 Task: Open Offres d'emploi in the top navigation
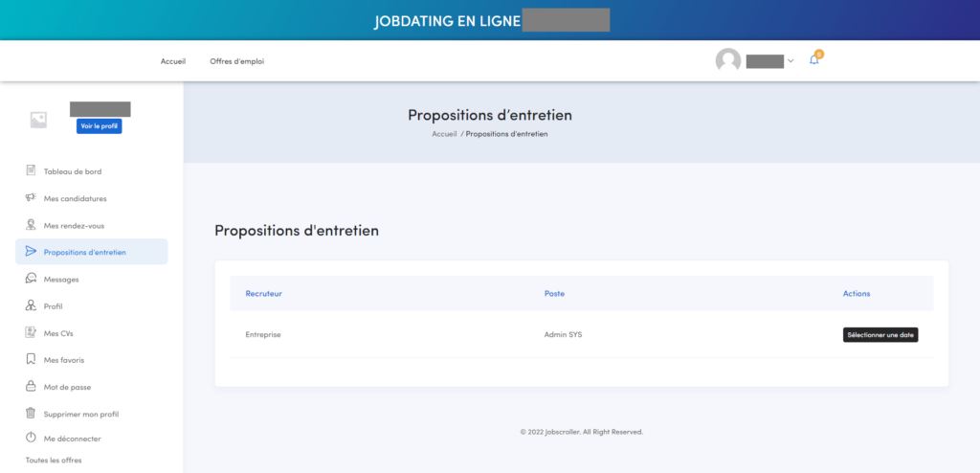[236, 61]
